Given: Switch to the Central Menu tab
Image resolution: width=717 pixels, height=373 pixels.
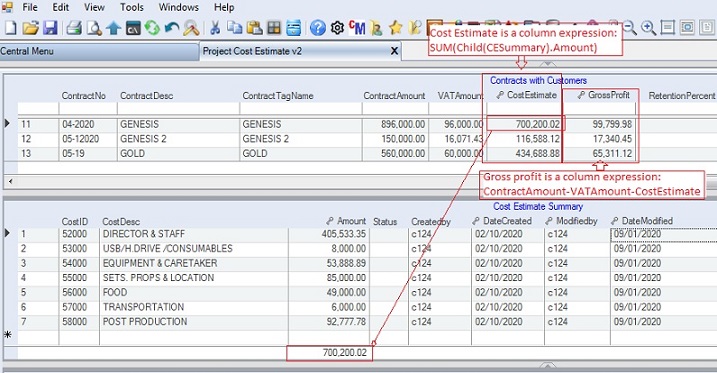Looking at the screenshot, I should pyautogui.click(x=99, y=51).
